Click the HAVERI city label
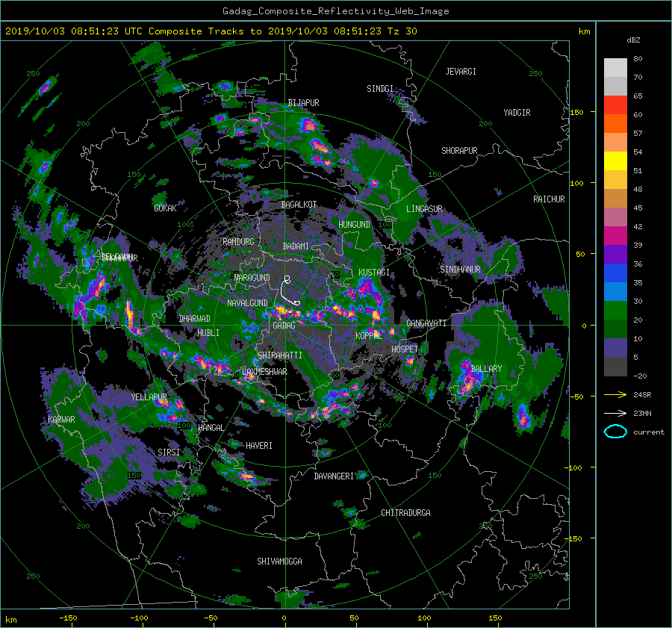Viewport: 672px width, 628px height. pyautogui.click(x=259, y=446)
